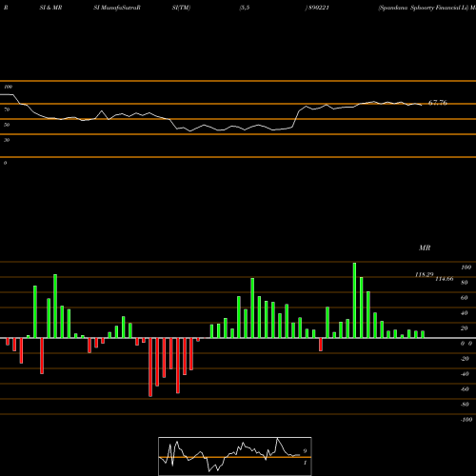Screen dimensions: 476x476
Task: Click the MR axis label -40
Action: click(x=465, y=374)
